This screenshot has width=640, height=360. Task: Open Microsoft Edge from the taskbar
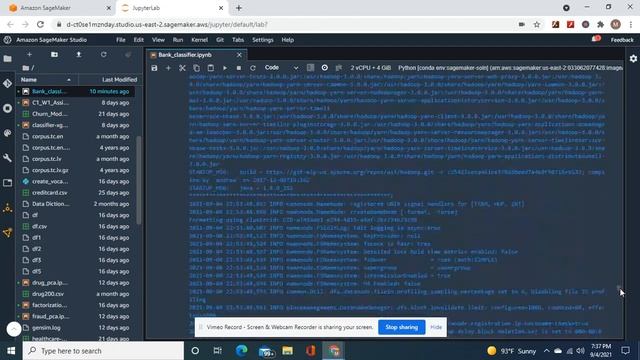(x=242, y=351)
